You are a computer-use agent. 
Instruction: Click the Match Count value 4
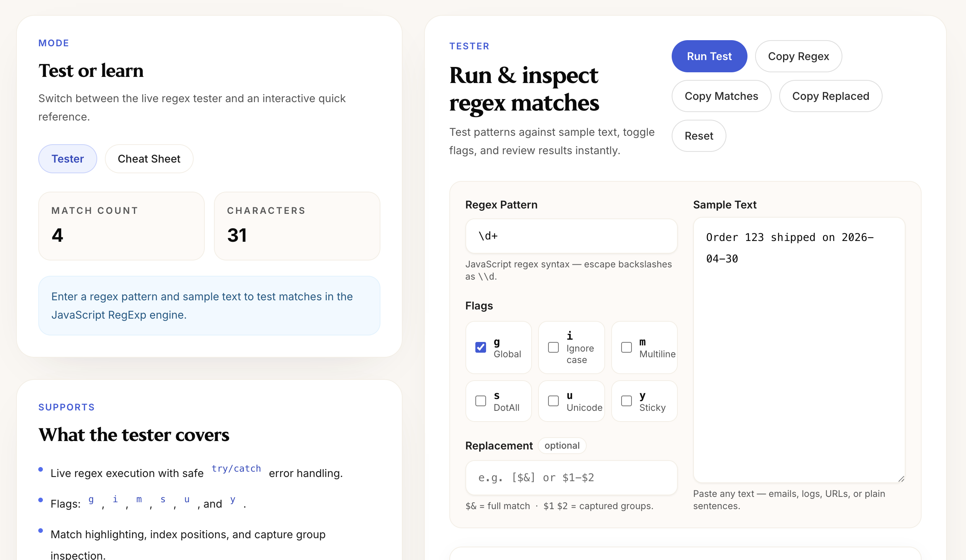[x=57, y=235]
